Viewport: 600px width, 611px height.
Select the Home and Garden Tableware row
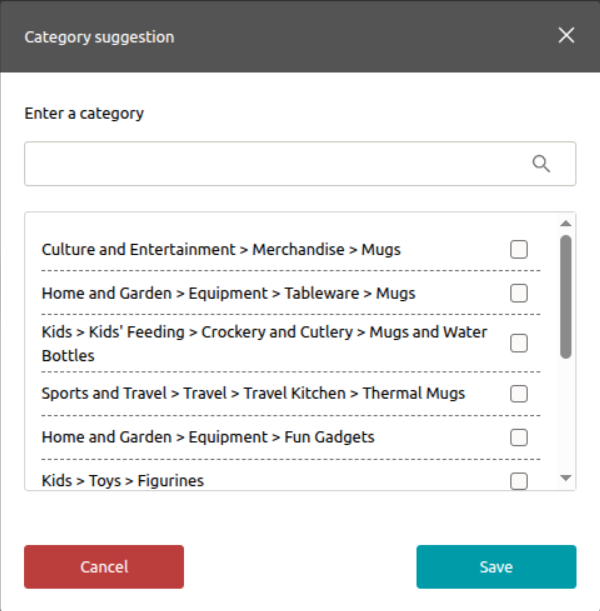pyautogui.click(x=228, y=293)
